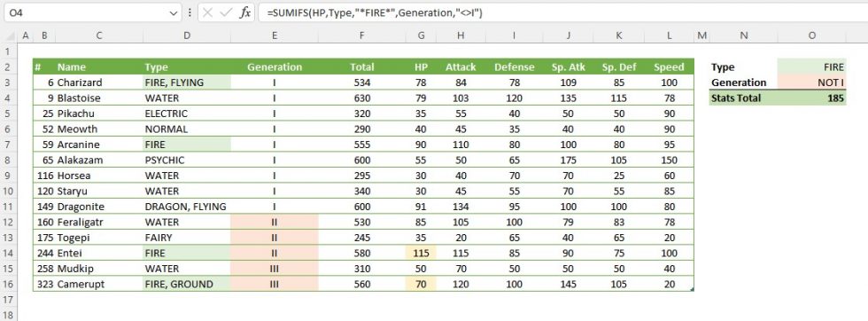Click the Name table header cell
The height and width of the screenshot is (321, 868).
coord(98,67)
